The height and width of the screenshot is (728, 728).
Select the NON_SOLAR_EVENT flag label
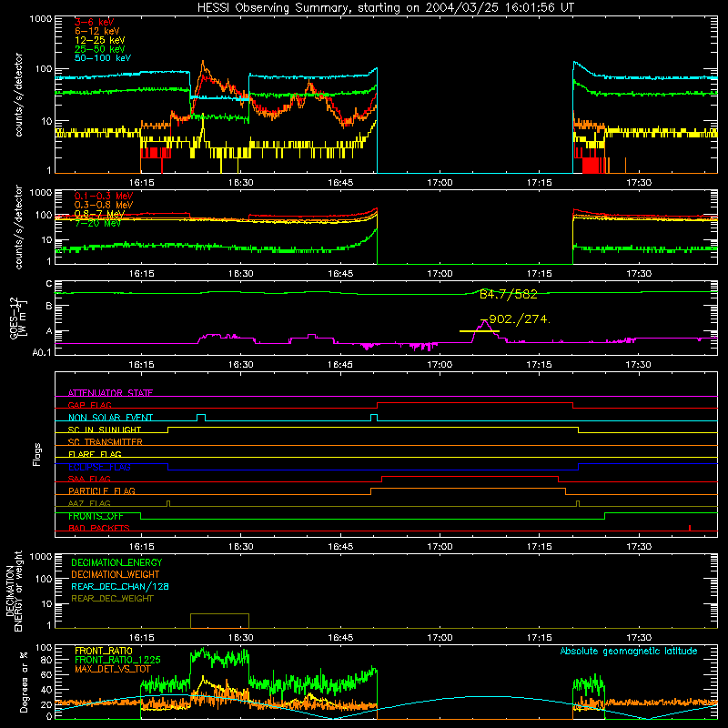110,418
